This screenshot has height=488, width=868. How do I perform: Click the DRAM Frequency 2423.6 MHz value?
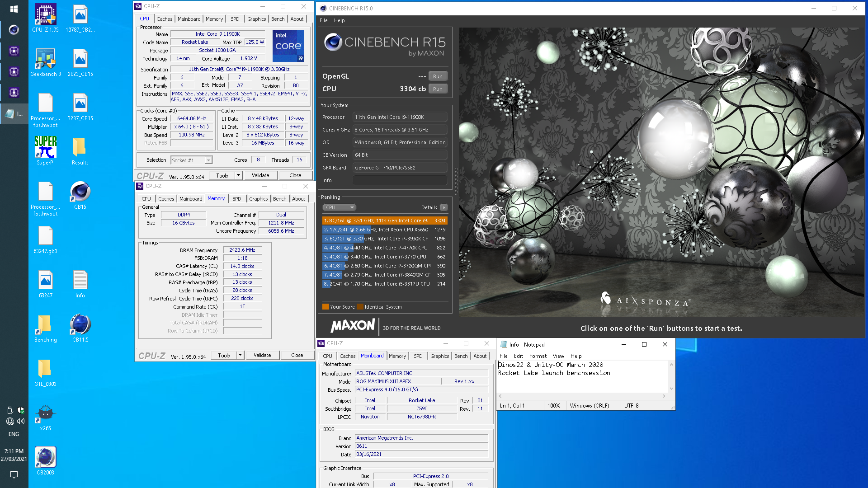(242, 250)
